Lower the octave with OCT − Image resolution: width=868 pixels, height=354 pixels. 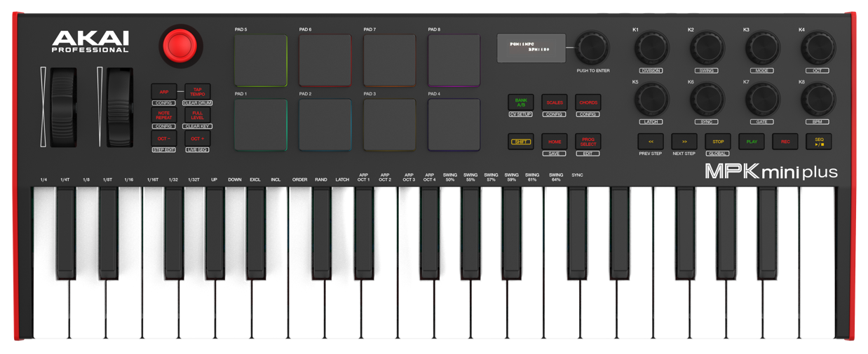[163, 139]
